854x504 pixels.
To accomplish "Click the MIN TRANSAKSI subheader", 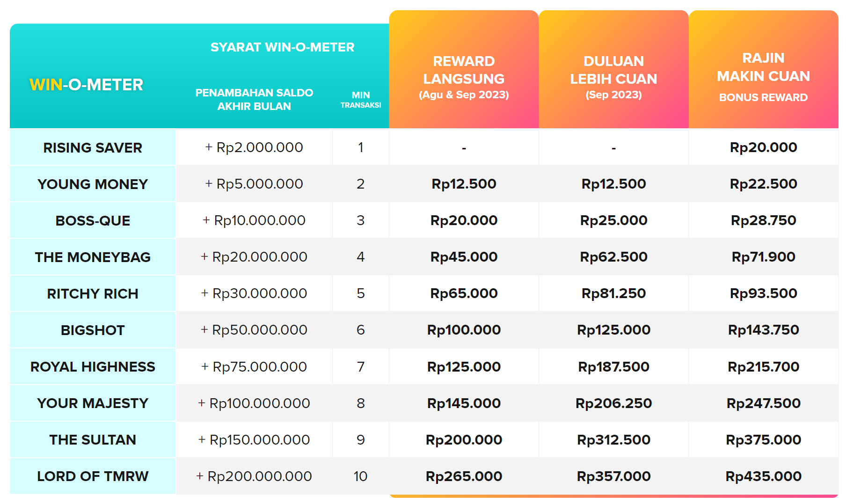I will 360,99.
